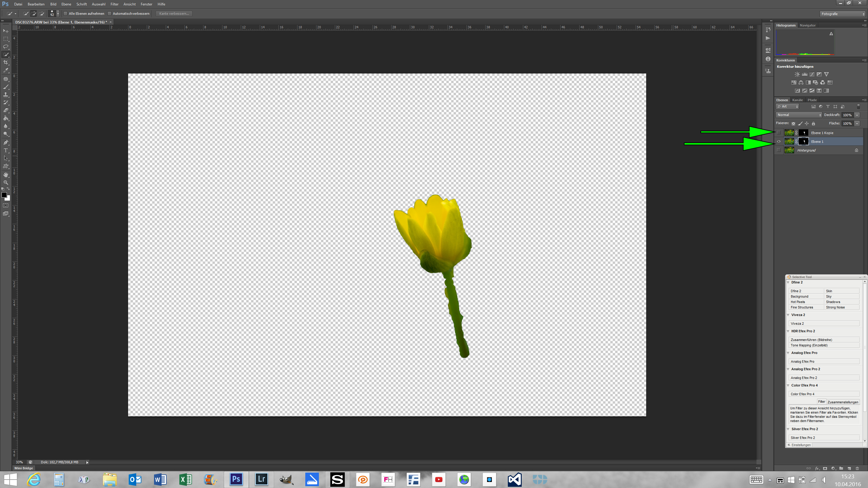The height and width of the screenshot is (488, 868).
Task: Select the Zoom tool in toolbar
Action: tap(6, 183)
